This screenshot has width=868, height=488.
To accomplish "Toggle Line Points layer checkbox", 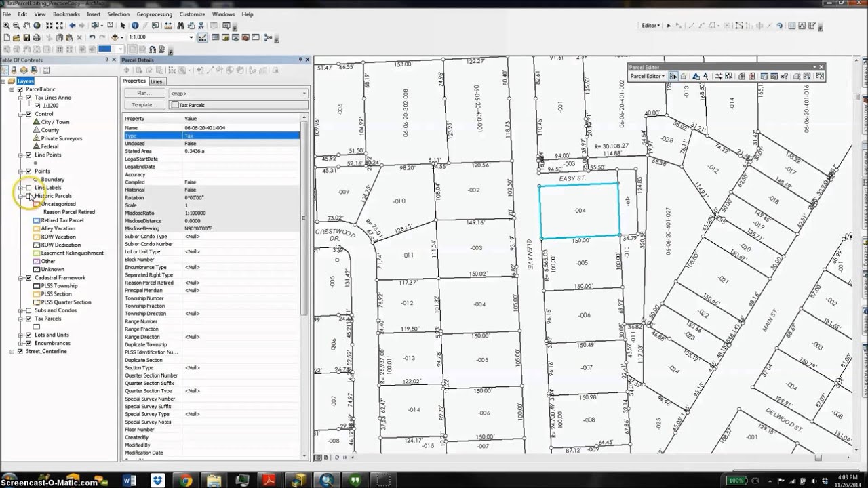I will (28, 155).
